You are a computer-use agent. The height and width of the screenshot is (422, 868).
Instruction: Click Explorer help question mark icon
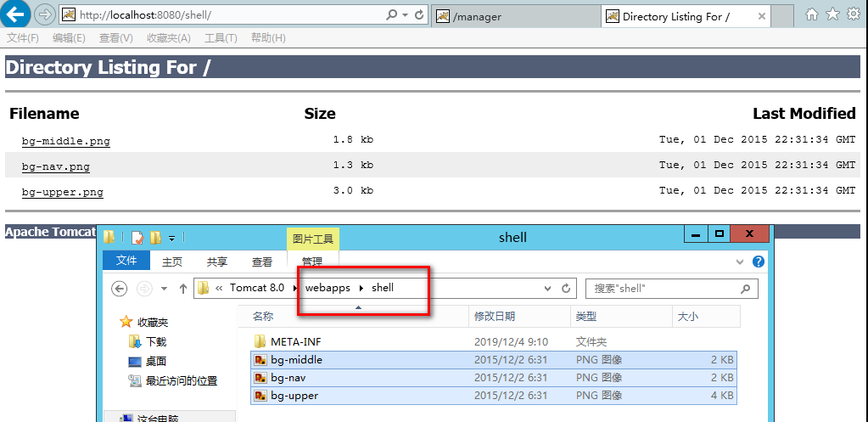click(x=759, y=262)
